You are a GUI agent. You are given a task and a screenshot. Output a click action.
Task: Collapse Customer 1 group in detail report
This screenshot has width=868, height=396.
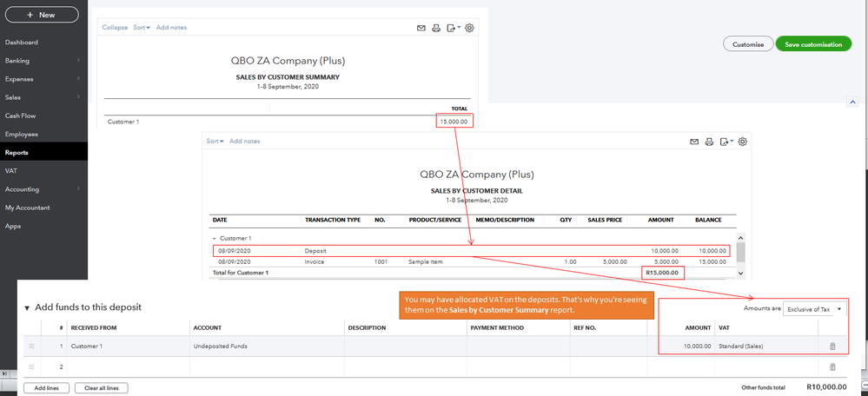(215, 238)
